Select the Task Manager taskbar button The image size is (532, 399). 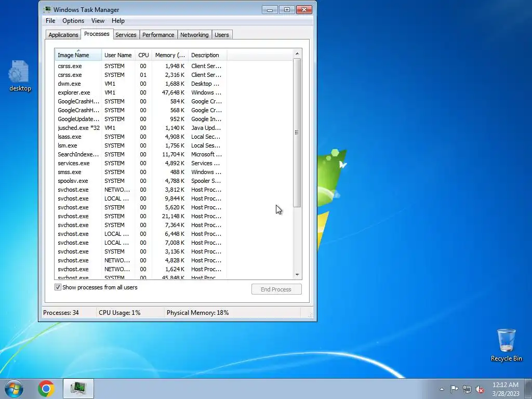click(78, 389)
